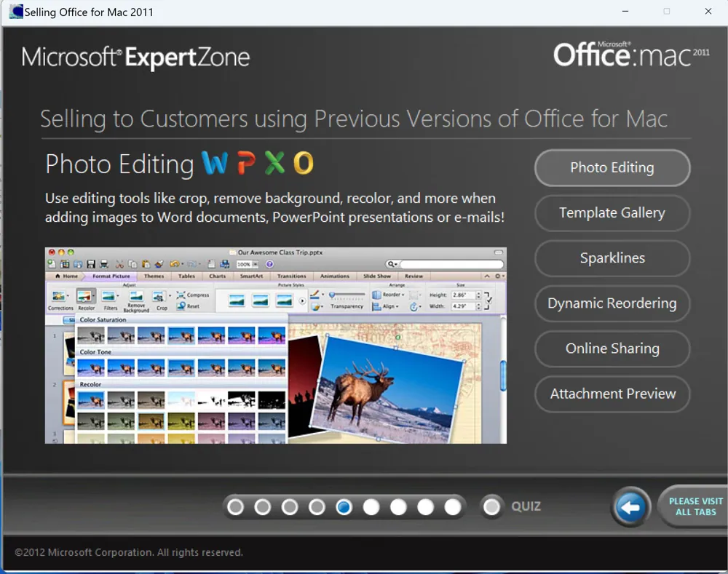Collapse the ribbon with the chevron arrow
The image size is (728, 574).
pyautogui.click(x=487, y=276)
